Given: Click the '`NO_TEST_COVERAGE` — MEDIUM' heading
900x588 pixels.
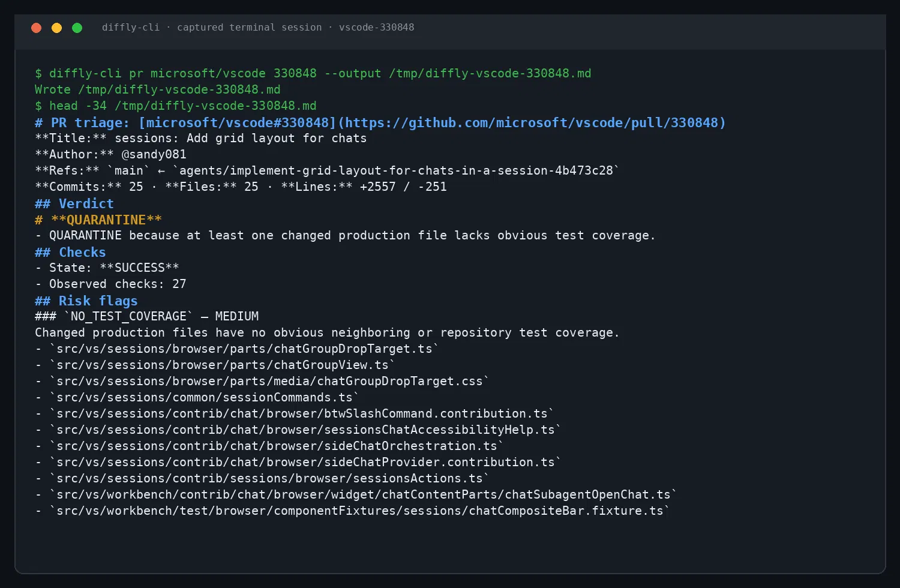Looking at the screenshot, I should (x=147, y=316).
